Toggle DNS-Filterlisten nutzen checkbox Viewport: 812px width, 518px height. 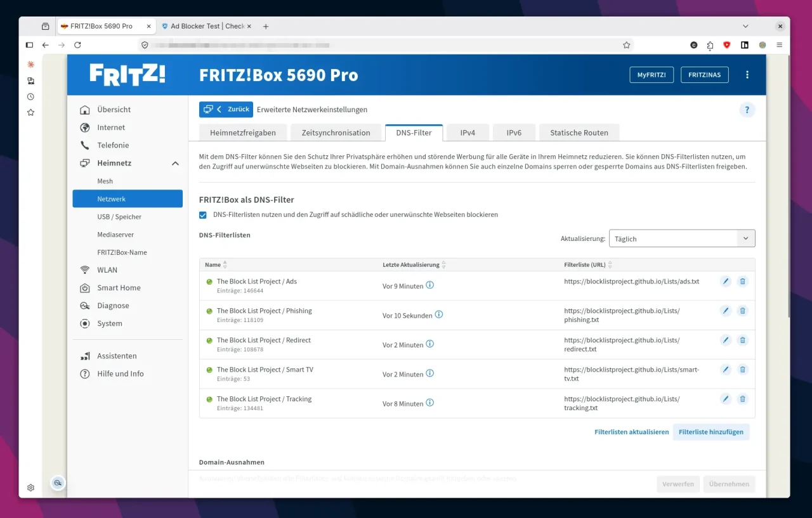coord(203,215)
